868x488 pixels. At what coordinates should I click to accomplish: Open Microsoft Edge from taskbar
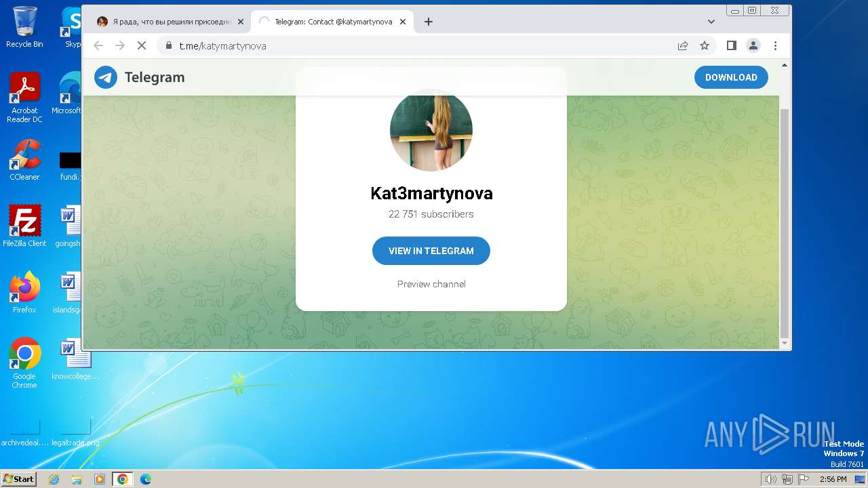pyautogui.click(x=146, y=479)
